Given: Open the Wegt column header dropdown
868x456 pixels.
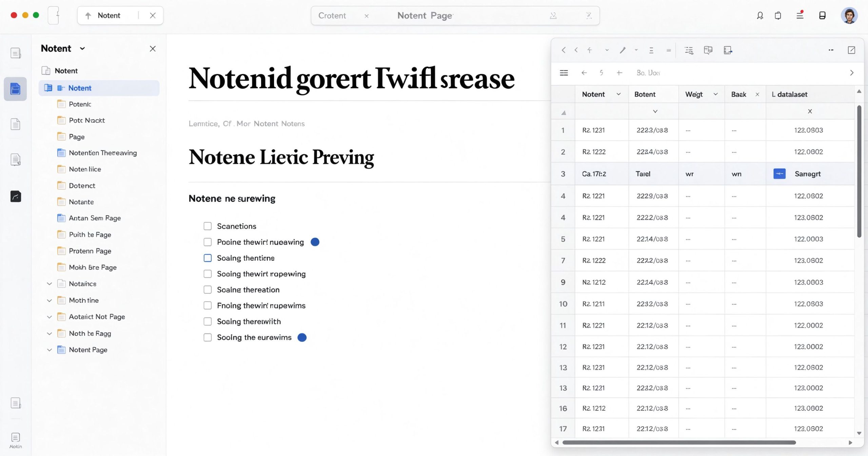Looking at the screenshot, I should [715, 94].
